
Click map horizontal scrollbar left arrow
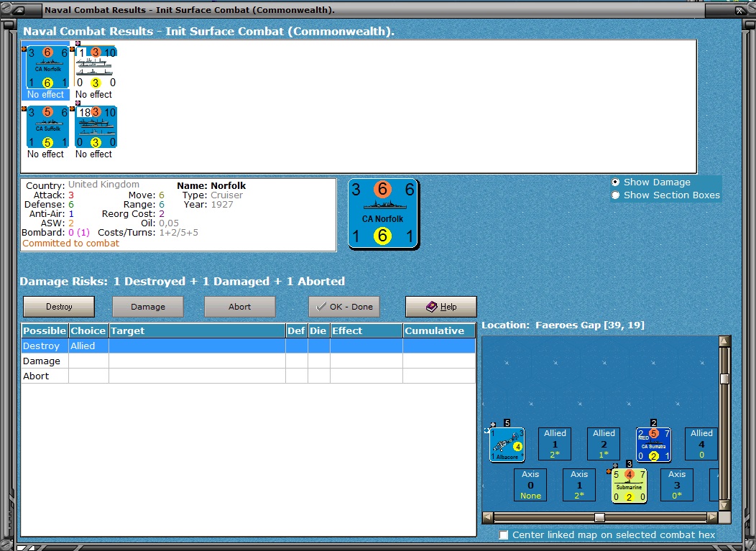tap(488, 517)
